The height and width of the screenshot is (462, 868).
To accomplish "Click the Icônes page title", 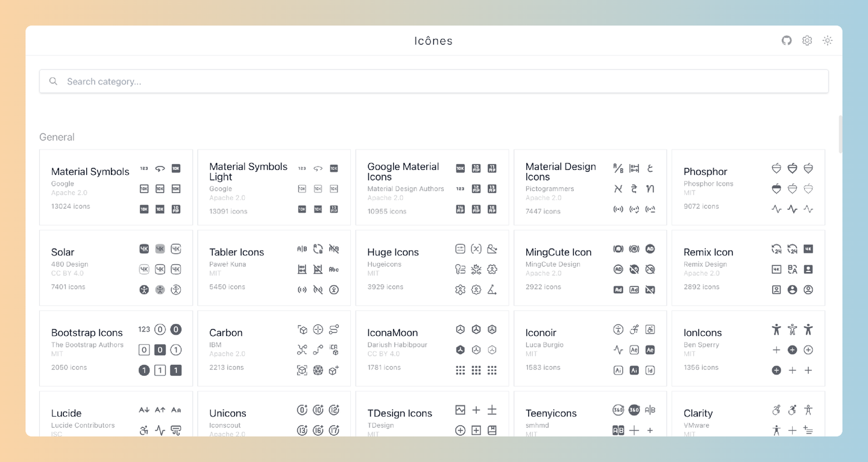I will [433, 40].
